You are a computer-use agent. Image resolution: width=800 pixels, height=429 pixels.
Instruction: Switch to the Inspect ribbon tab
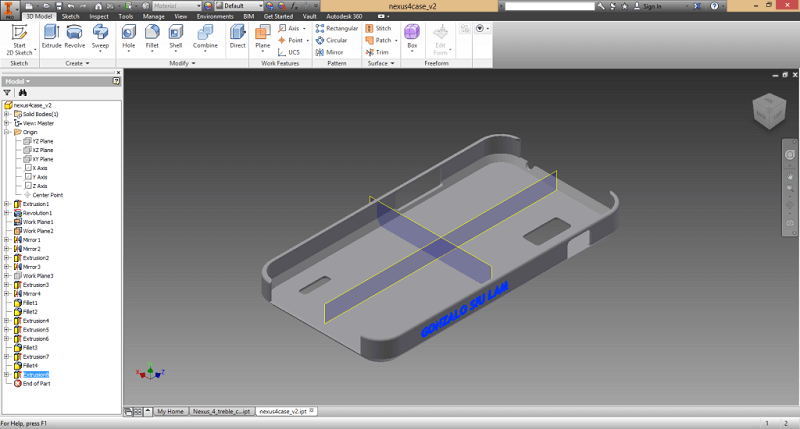(99, 16)
